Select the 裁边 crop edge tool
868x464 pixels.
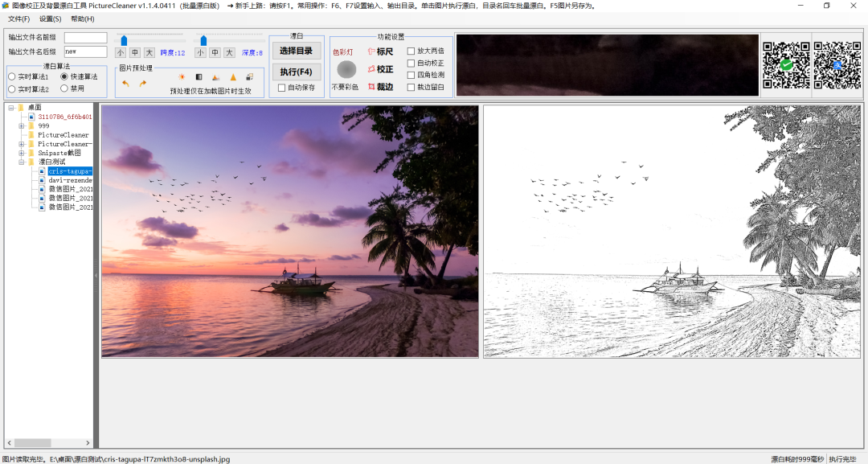pyautogui.click(x=380, y=87)
